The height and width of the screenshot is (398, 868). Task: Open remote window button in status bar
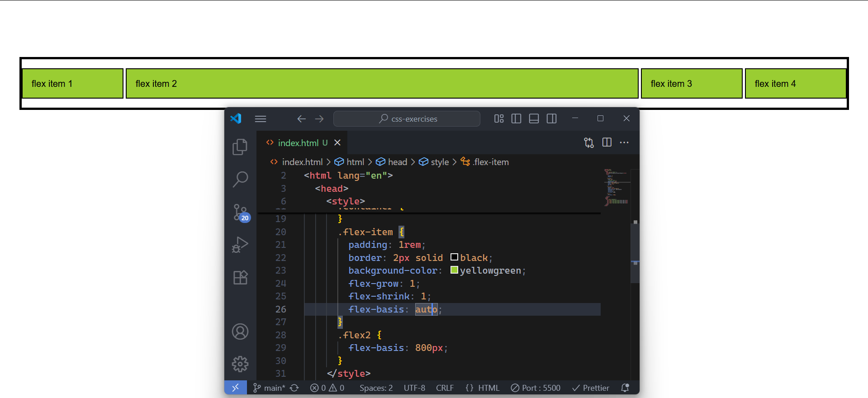236,388
